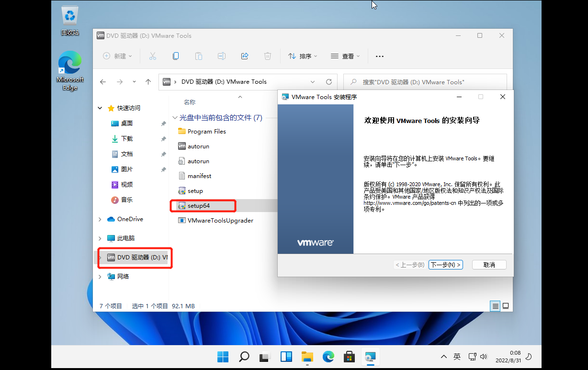The width and height of the screenshot is (588, 370).
Task: Select the setup installer file
Action: 190,191
